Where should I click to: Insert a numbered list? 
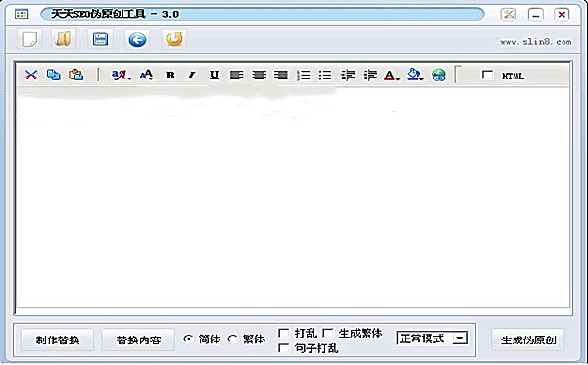pyautogui.click(x=303, y=76)
